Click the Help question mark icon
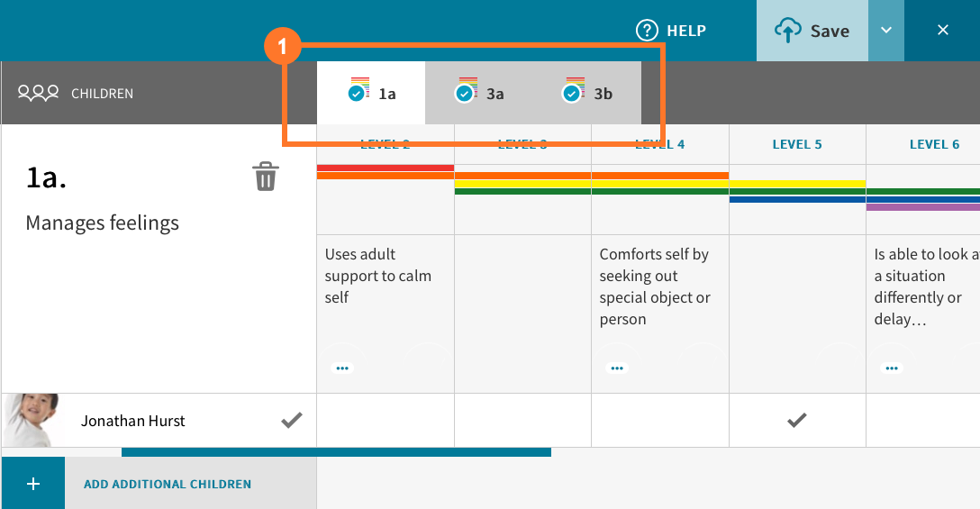The image size is (980, 509). point(647,31)
